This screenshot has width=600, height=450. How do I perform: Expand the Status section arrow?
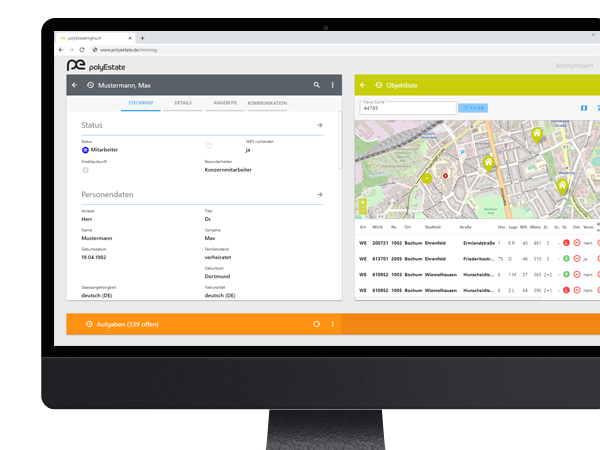click(319, 125)
